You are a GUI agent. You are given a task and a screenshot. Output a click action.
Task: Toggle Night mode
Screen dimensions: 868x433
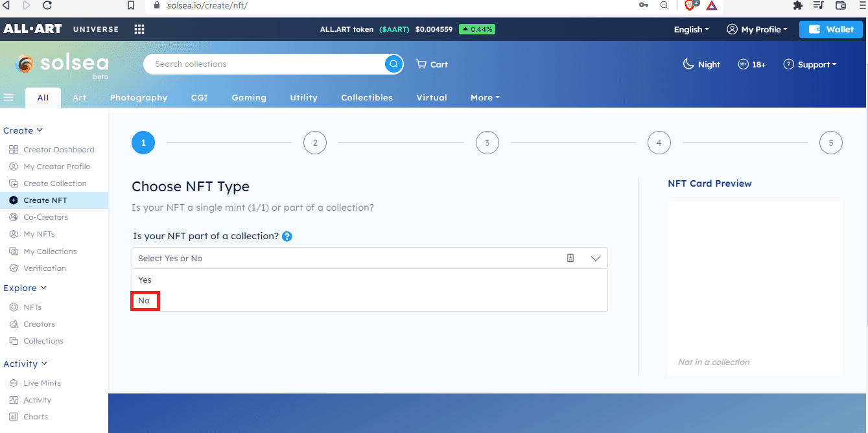701,64
